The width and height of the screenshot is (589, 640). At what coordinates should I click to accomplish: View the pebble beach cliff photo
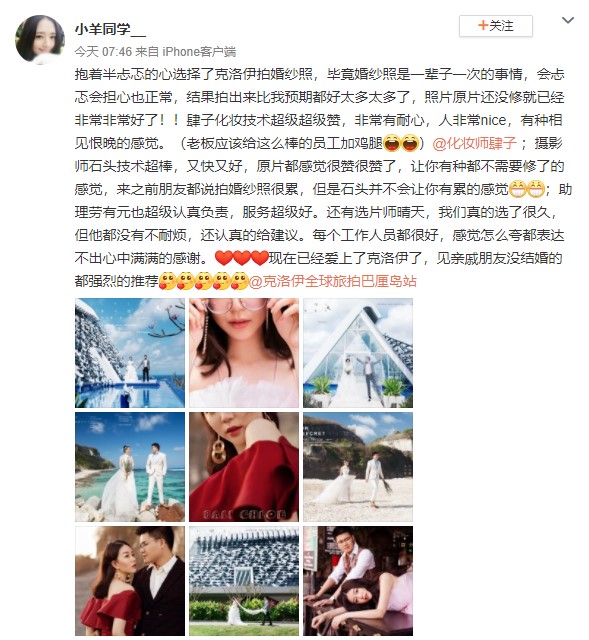click(358, 467)
